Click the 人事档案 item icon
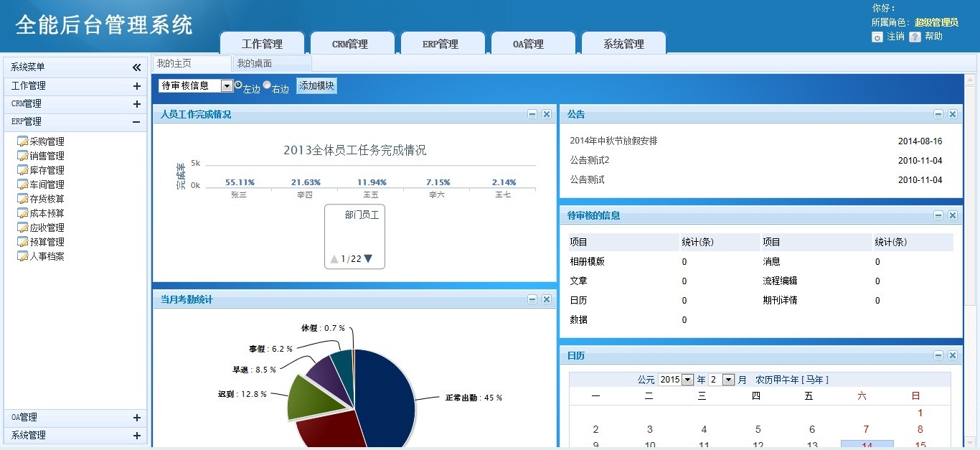The height and width of the screenshot is (450, 980). [22, 256]
